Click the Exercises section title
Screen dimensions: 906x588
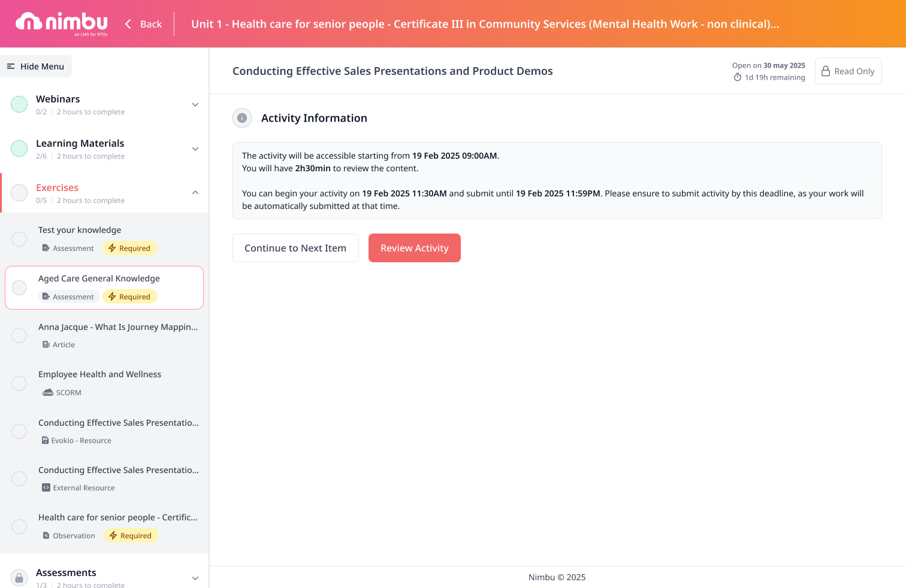tap(57, 187)
